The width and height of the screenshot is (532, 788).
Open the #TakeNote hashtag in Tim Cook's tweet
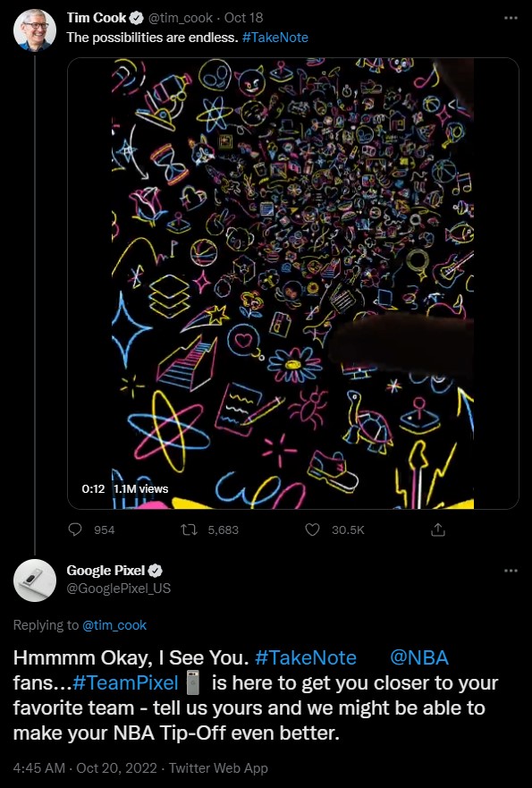click(275, 38)
